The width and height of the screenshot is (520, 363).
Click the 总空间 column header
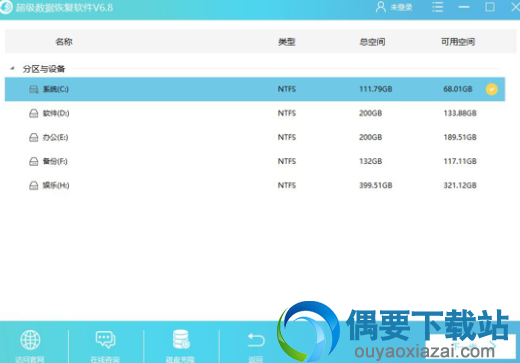tap(372, 42)
